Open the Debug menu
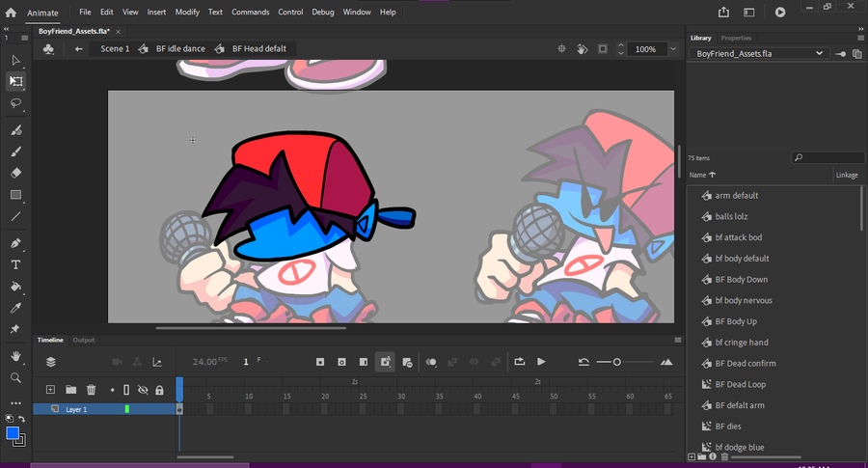The width and height of the screenshot is (868, 468). (x=323, y=13)
